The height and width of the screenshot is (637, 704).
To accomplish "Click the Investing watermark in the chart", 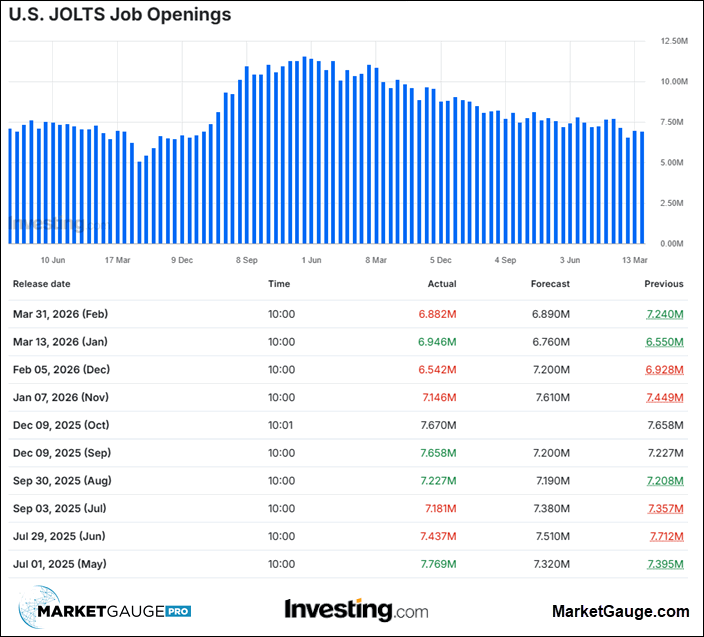I will (45, 227).
